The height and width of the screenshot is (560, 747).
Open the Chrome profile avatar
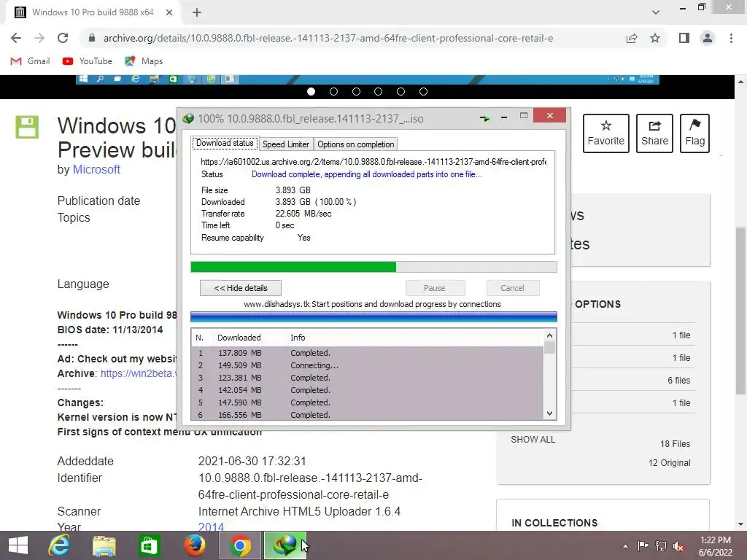[708, 38]
